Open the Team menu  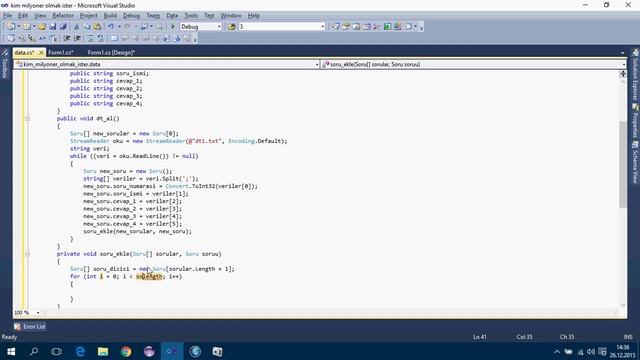tap(153, 16)
